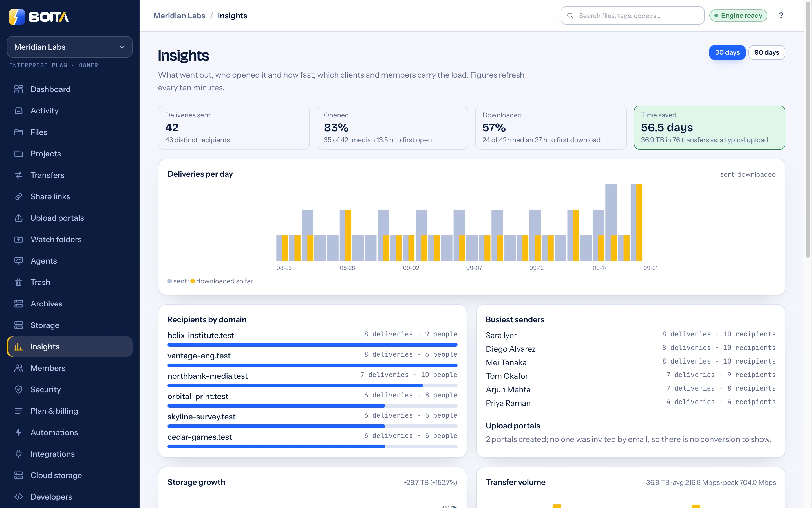Click the Transfer volume heading
Image resolution: width=812 pixels, height=508 pixels.
pos(515,482)
